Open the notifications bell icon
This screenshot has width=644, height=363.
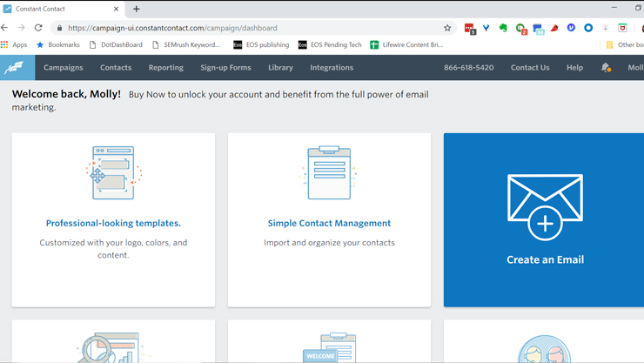coord(606,67)
